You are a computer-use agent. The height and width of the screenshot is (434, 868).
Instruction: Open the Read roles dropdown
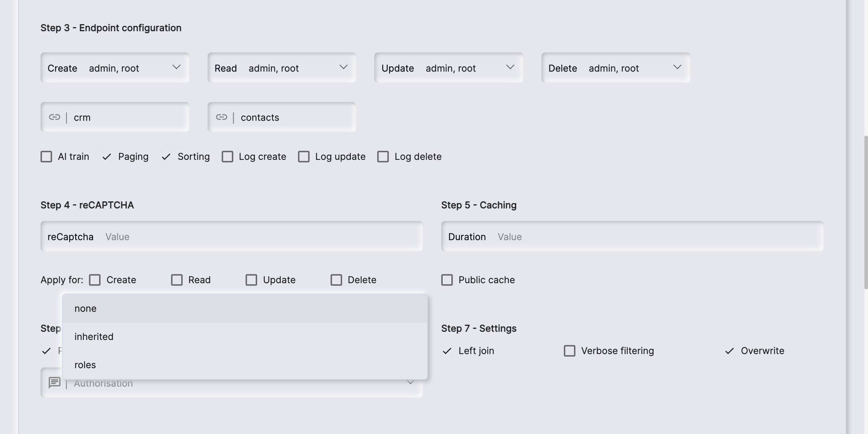tap(281, 68)
